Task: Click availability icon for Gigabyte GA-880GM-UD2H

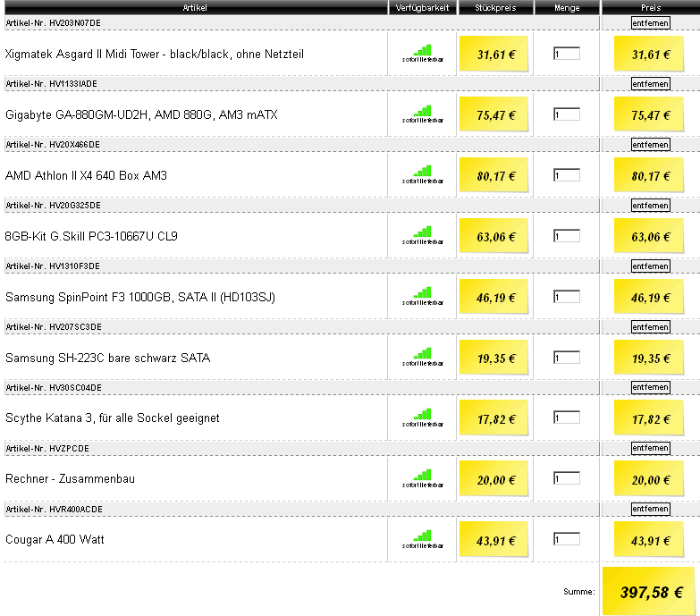Action: (423, 114)
